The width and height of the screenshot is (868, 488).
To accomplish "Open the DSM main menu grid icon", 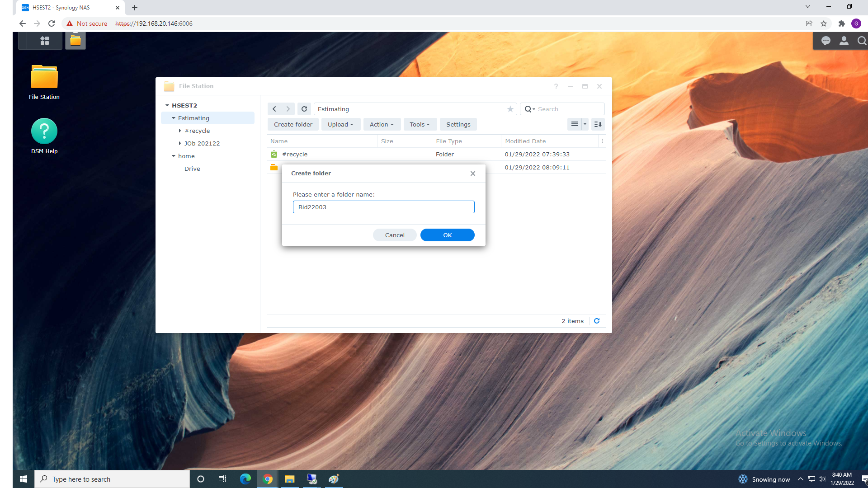I will click(44, 41).
